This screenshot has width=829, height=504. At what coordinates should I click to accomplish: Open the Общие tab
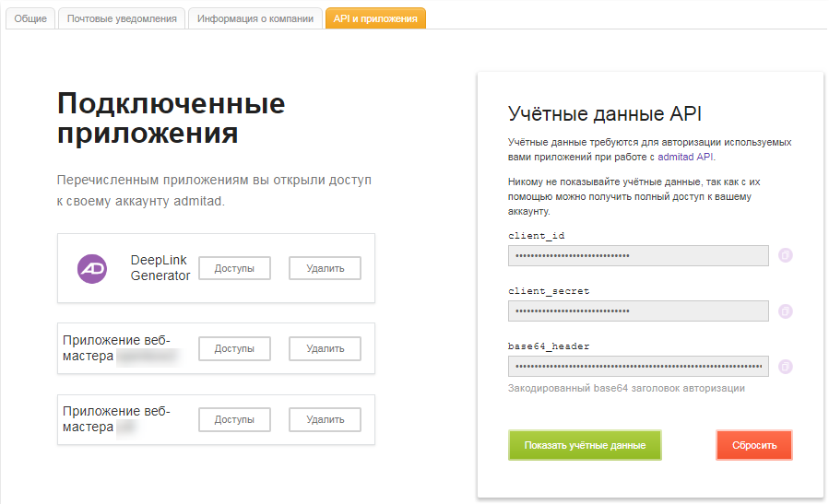[x=30, y=18]
